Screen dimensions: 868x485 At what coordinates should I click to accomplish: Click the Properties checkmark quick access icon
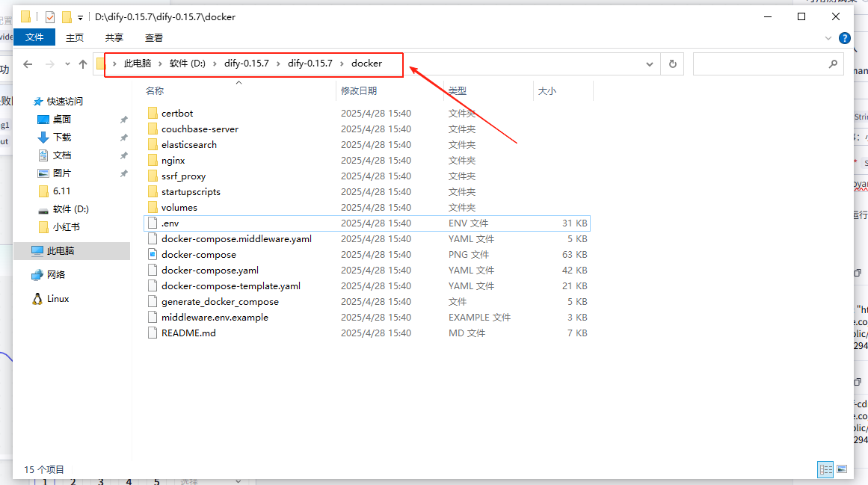pos(50,16)
